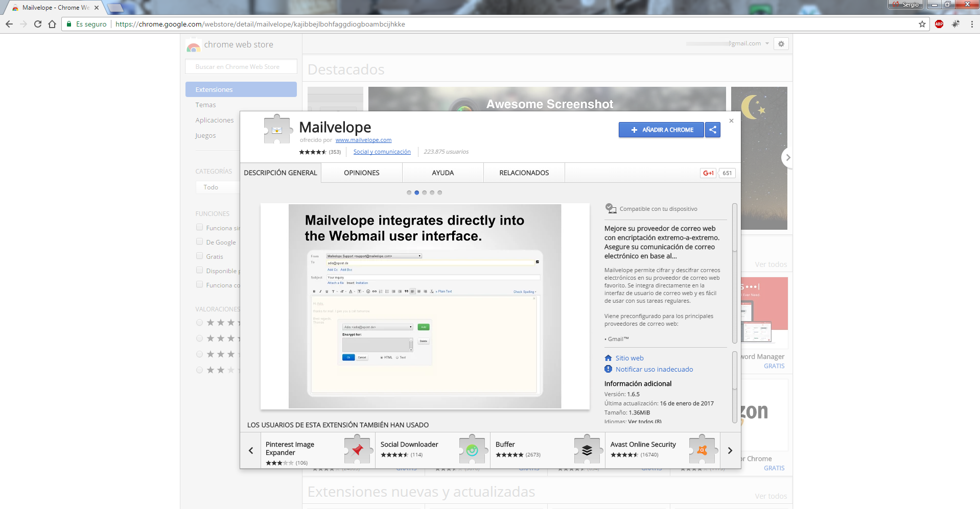Click the Mailvelope webmail screenshot image
The width and height of the screenshot is (980, 509).
pyautogui.click(x=425, y=306)
